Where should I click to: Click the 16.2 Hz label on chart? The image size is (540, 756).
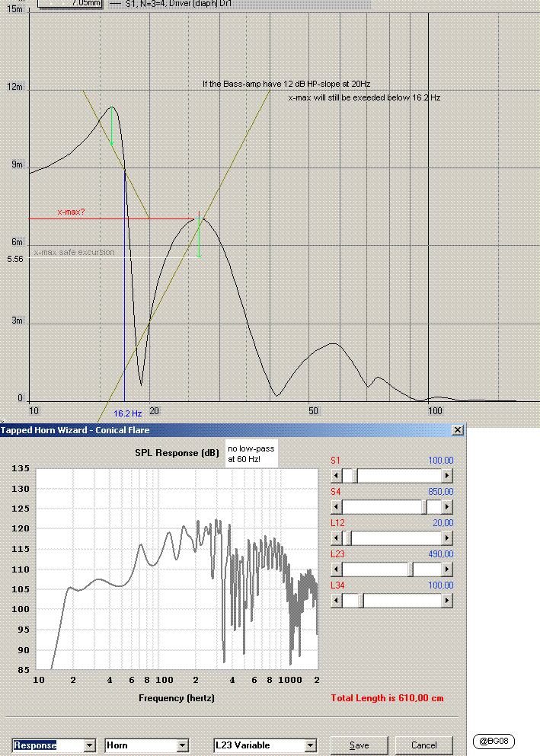pyautogui.click(x=128, y=413)
